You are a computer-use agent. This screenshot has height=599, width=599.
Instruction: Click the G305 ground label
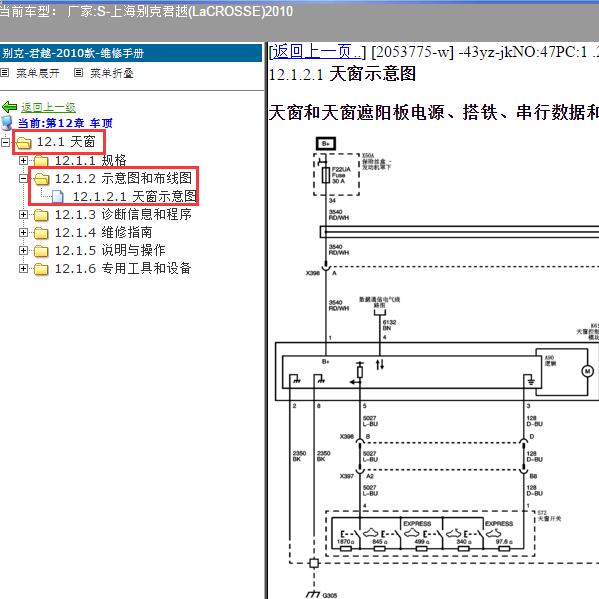330,595
